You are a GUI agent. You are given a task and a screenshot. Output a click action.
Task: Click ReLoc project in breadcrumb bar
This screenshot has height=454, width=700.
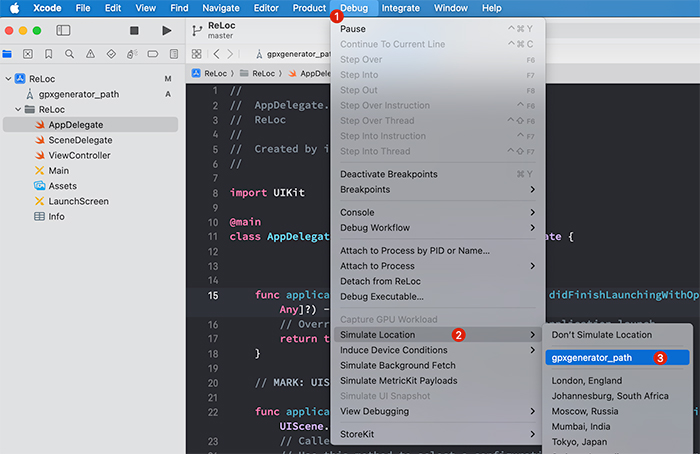209,73
